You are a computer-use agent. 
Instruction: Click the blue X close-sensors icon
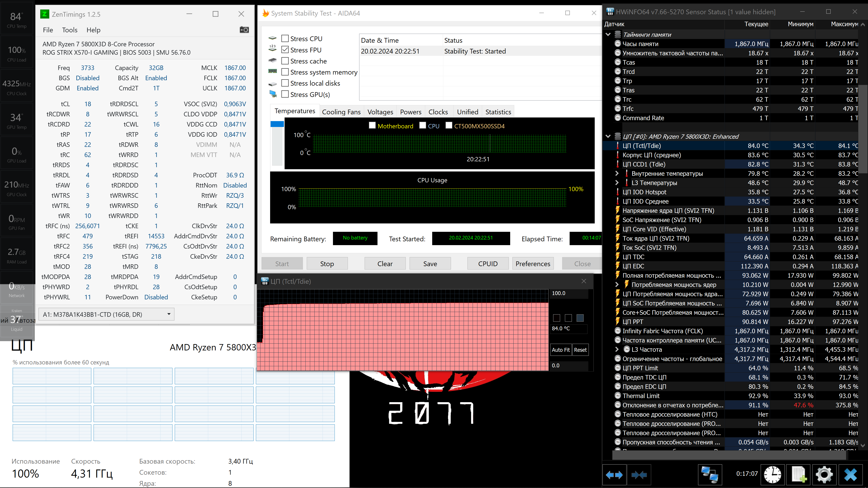point(850,475)
